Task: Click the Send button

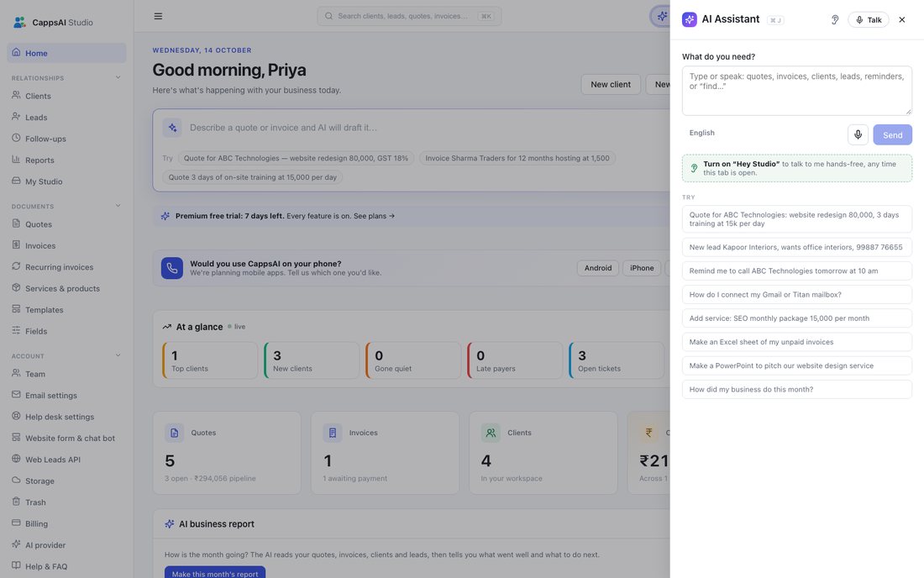Action: pos(892,135)
